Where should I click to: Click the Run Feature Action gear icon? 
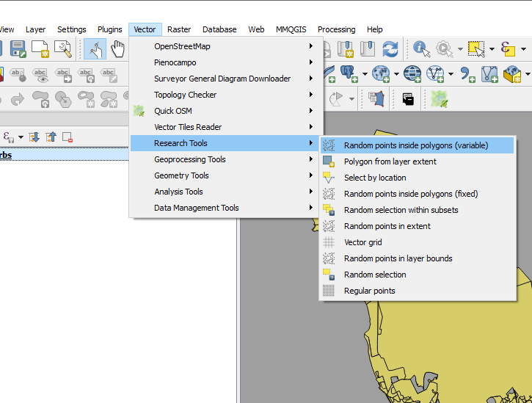[x=445, y=49]
